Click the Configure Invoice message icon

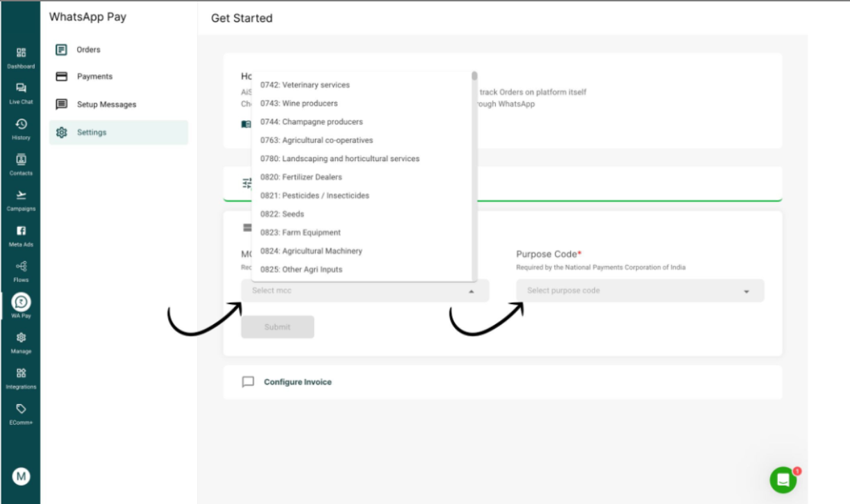coord(248,382)
